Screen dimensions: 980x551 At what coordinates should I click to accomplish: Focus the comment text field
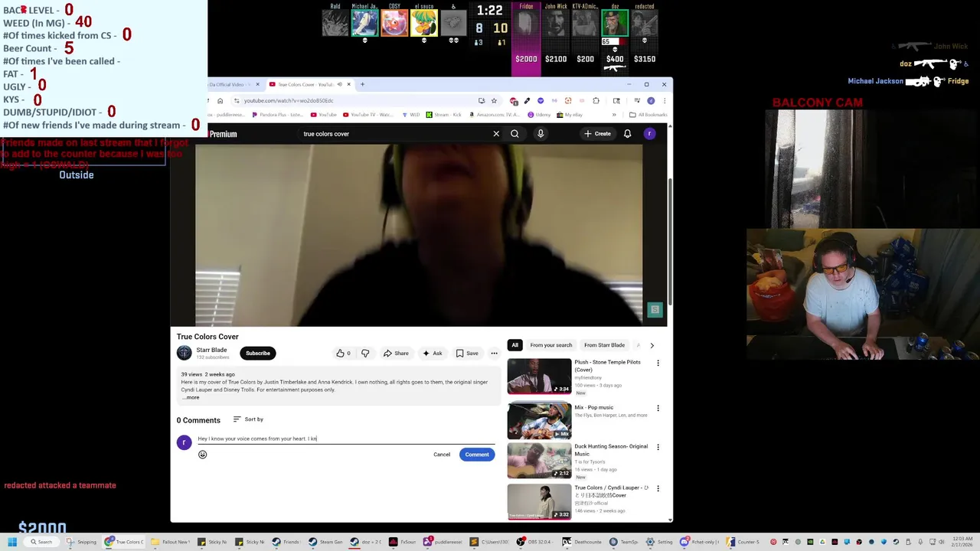click(346, 439)
